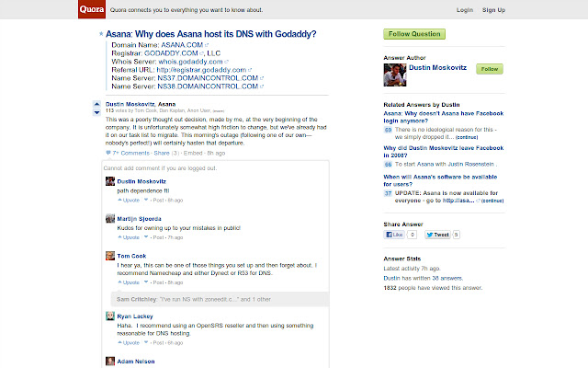Upvote Dustin Moskovitz's comment 'path dependence ftl'
This screenshot has height=368, width=588.
coord(129,201)
